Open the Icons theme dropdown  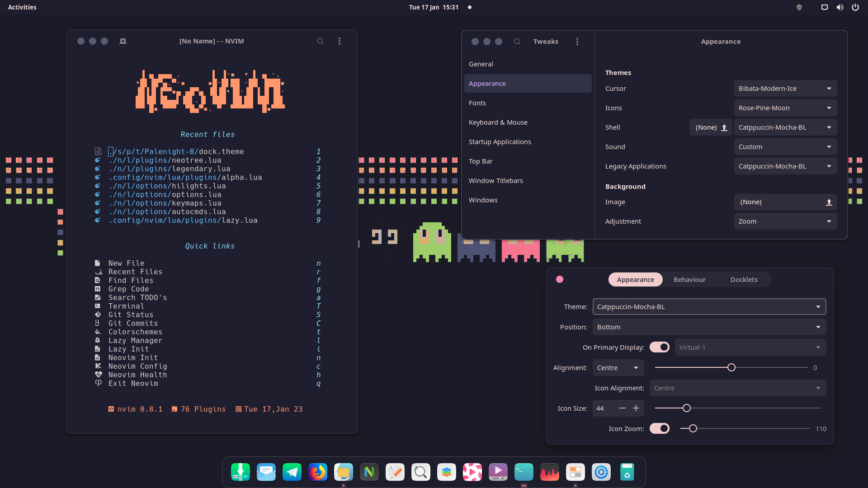(x=786, y=108)
